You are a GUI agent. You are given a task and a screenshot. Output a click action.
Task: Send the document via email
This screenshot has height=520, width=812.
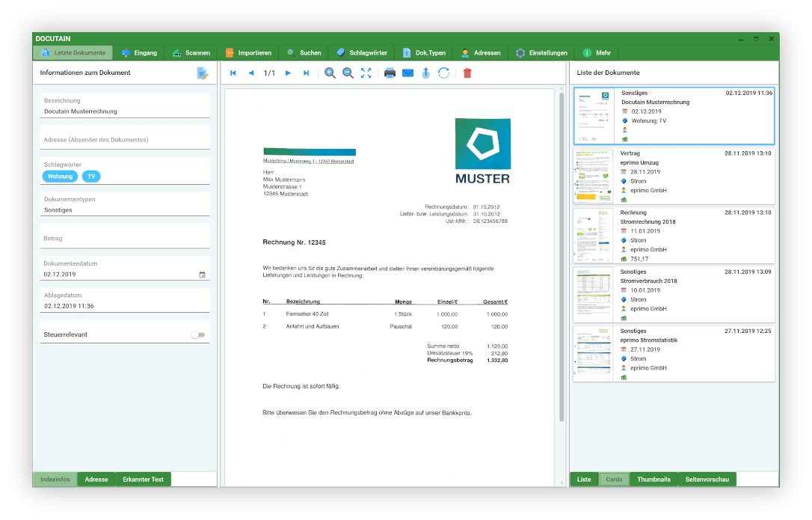(407, 73)
